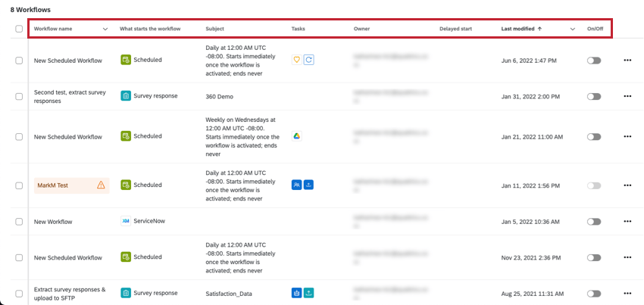Click the Jan 31, 2022 2:00 PM date

pyautogui.click(x=530, y=96)
